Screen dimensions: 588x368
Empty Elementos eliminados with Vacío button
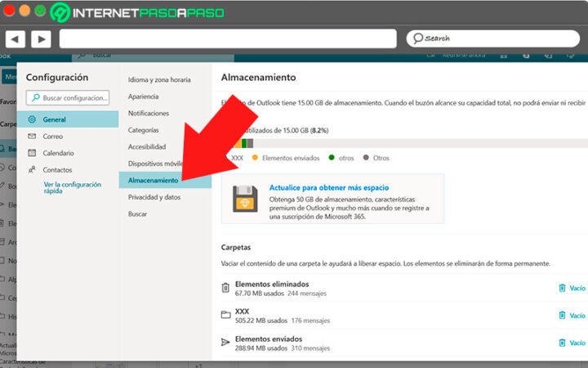coord(572,288)
